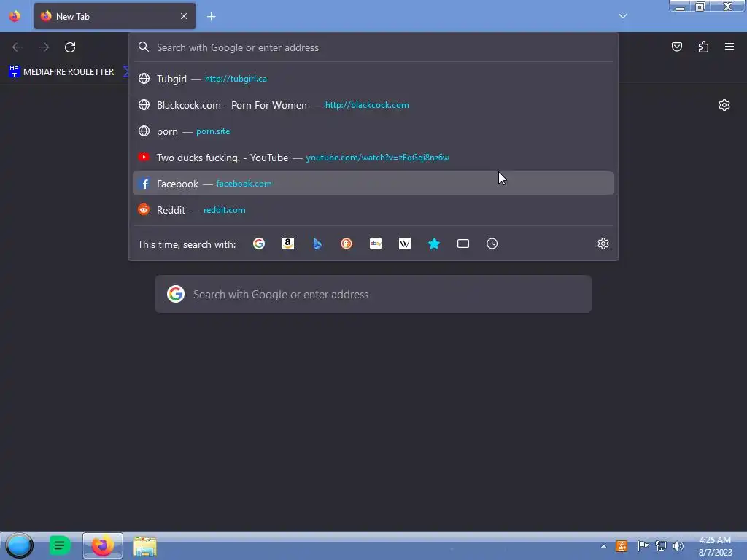Reload the current page
The width and height of the screenshot is (747, 560).
(x=70, y=47)
